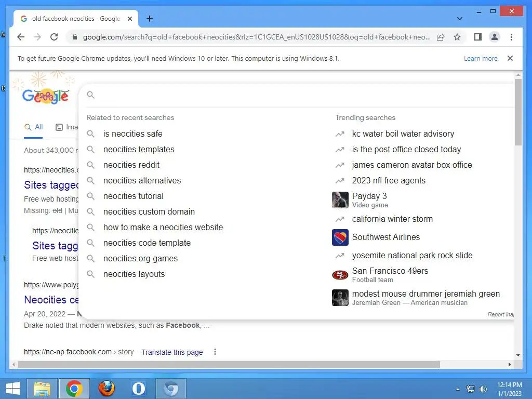Dismiss the Windows update notification bar
532x399 pixels.
pos(510,58)
